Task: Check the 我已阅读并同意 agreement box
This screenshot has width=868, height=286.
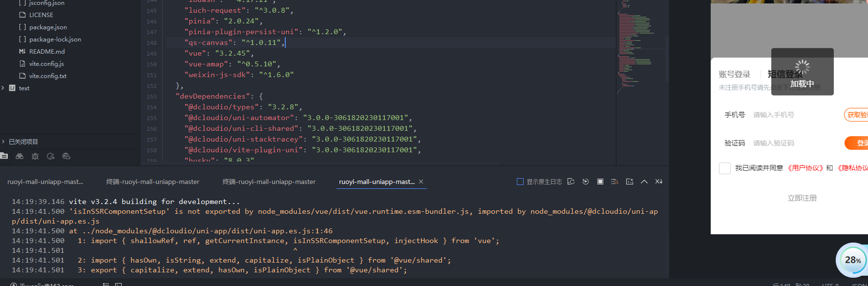Action: [725, 168]
